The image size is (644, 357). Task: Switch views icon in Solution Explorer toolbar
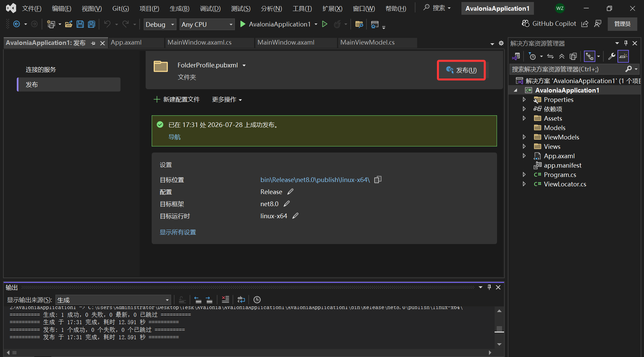coord(516,56)
